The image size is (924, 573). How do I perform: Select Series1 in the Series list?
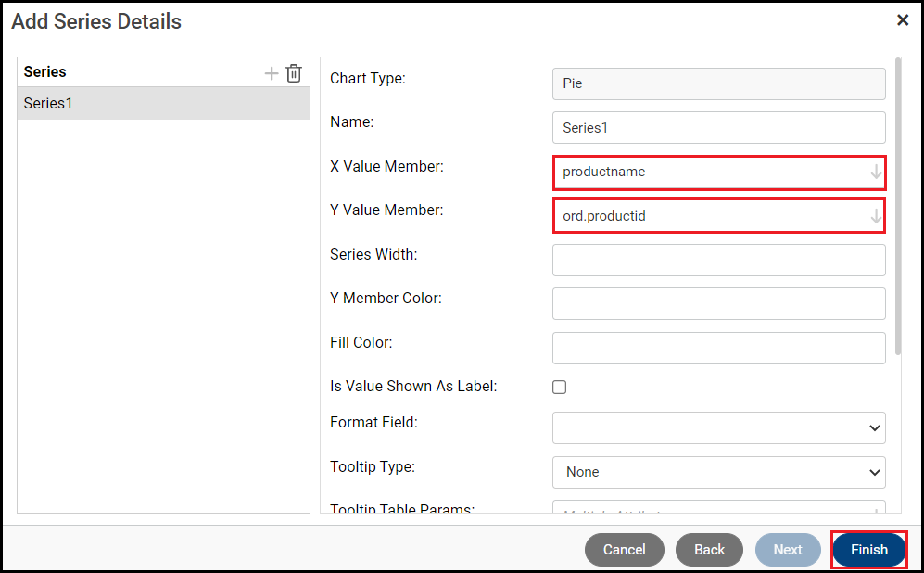[163, 104]
